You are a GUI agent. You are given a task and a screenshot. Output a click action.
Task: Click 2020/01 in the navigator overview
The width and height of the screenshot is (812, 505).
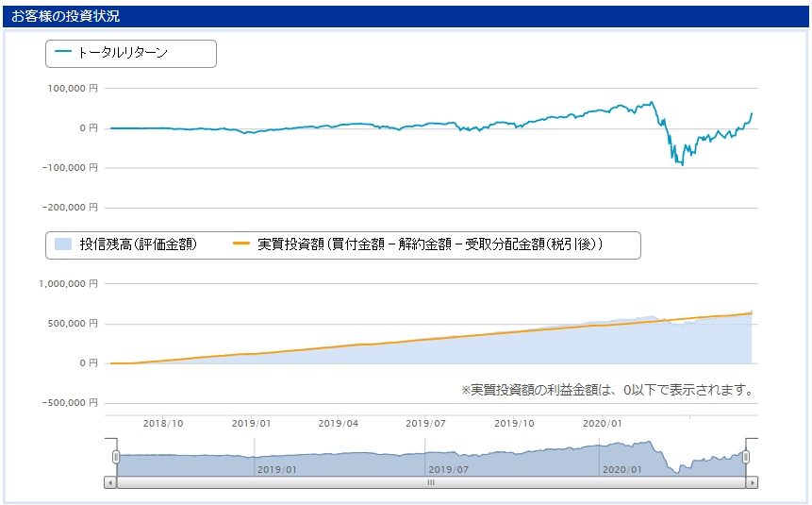click(621, 470)
